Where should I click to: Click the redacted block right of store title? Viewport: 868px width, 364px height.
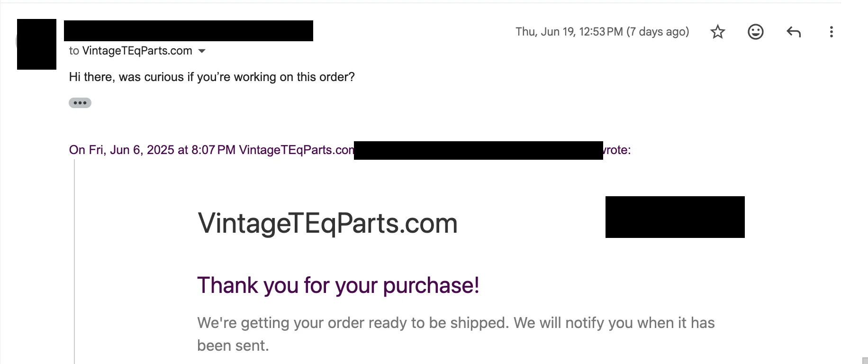(x=675, y=217)
